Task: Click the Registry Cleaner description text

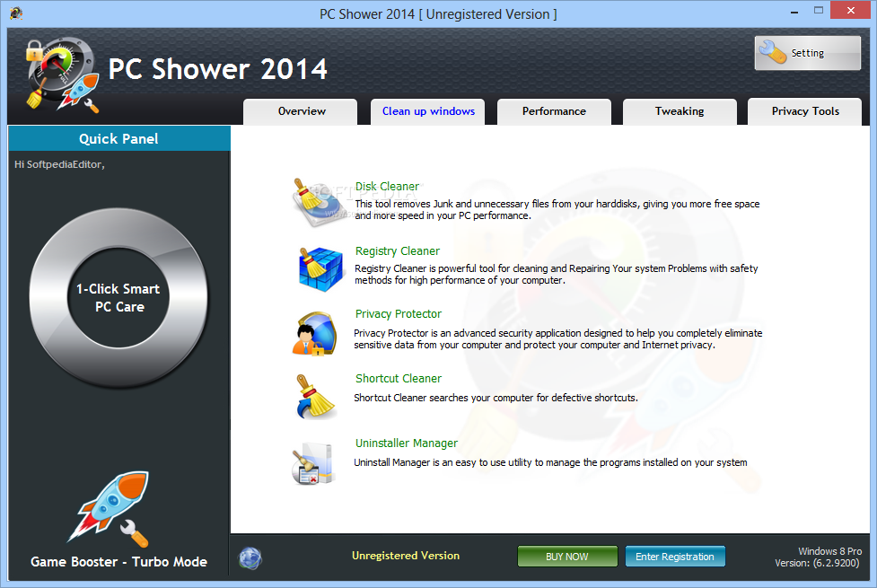Action: click(556, 274)
